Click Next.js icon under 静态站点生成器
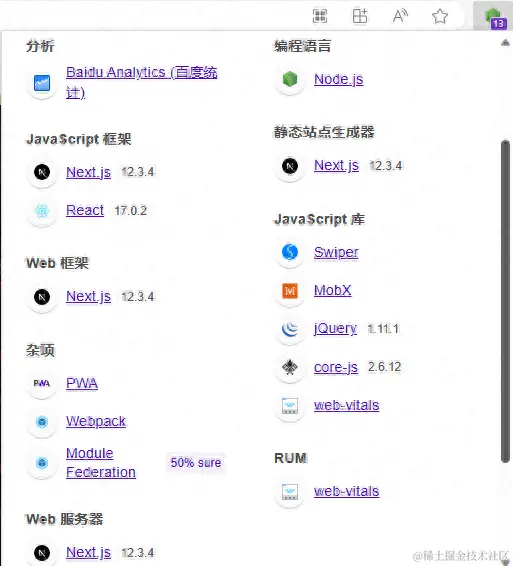Image resolution: width=513 pixels, height=566 pixels. (x=290, y=166)
